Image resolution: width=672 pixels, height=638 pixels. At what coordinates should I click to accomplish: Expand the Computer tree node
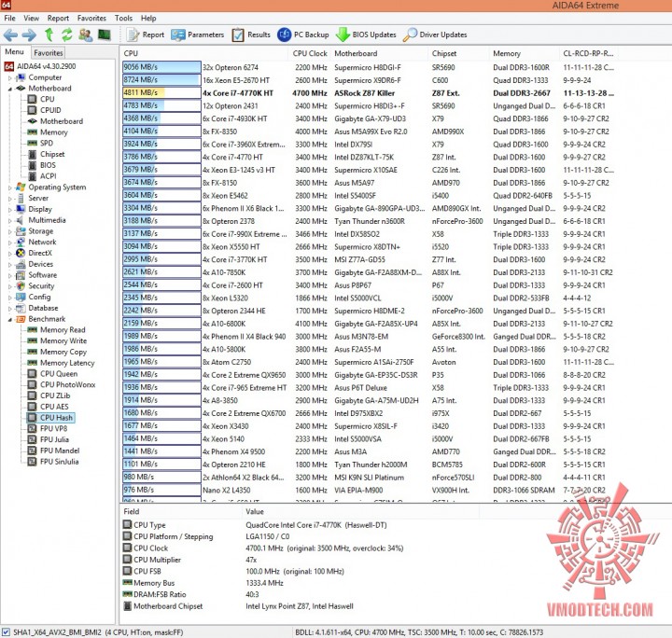tap(10, 78)
